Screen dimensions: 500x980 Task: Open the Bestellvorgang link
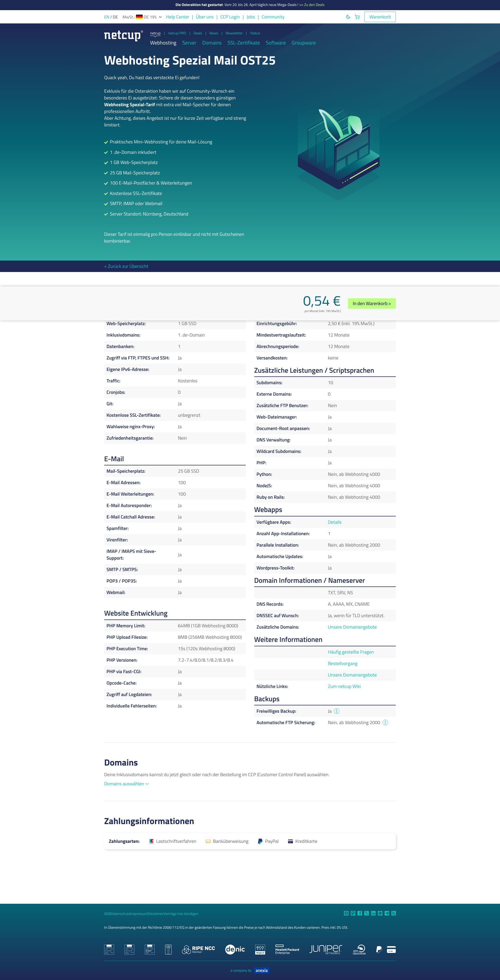(x=342, y=663)
